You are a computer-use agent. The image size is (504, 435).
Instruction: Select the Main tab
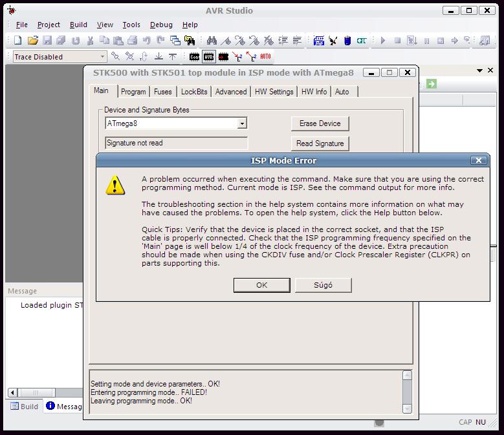101,91
